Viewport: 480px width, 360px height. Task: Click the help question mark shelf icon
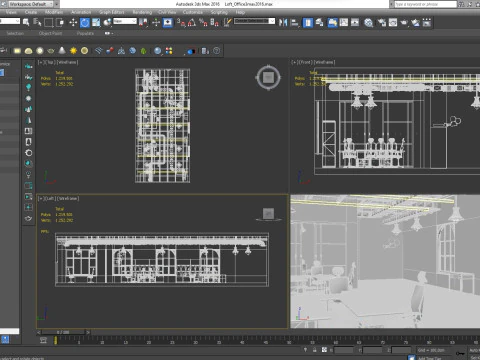click(217, 51)
